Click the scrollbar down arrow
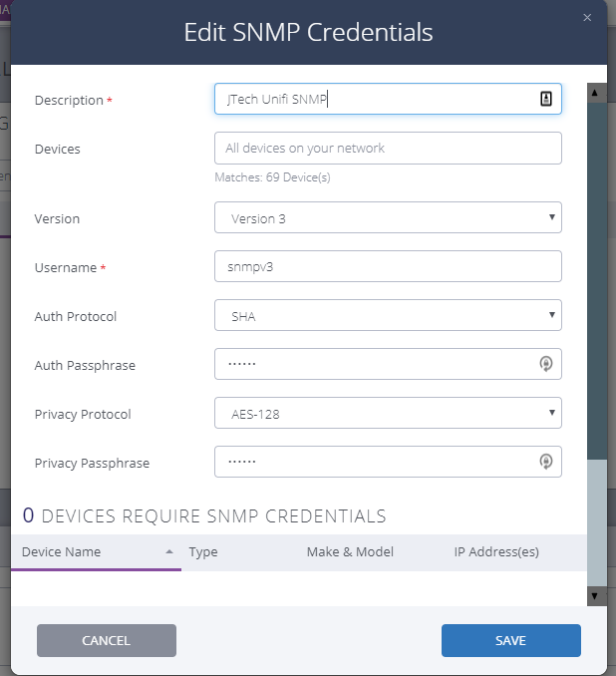This screenshot has height=676, width=616. 595,596
